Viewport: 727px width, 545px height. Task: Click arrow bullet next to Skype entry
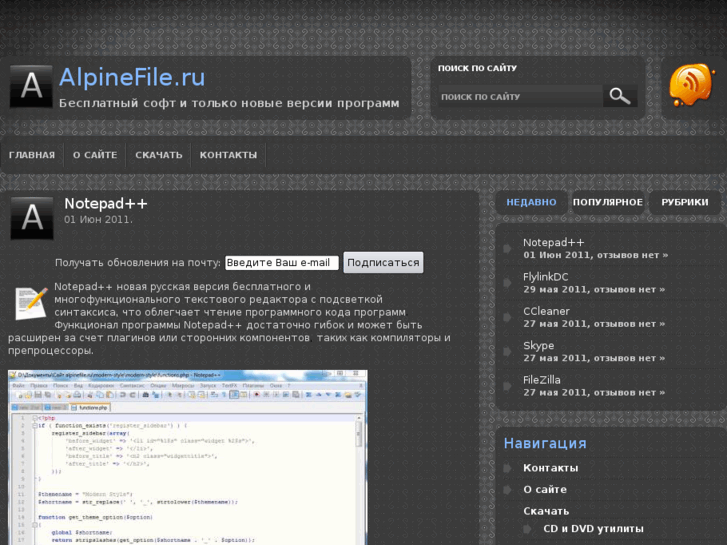click(508, 352)
